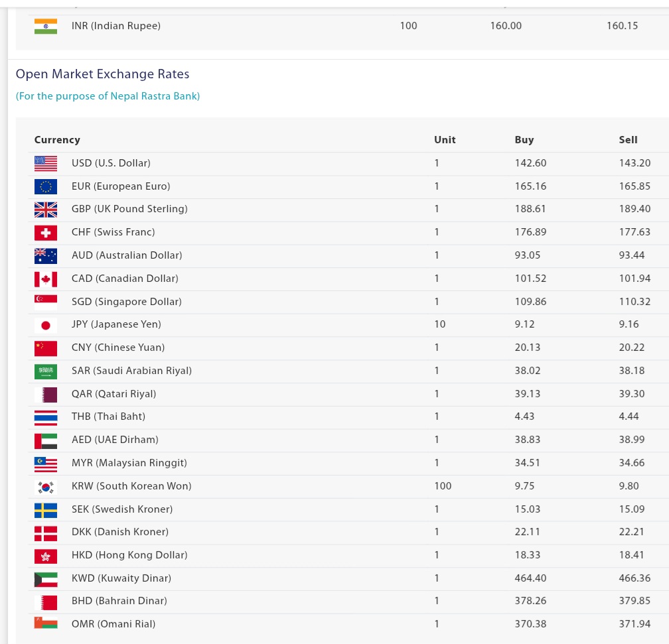Click the Hong Kong flag icon
This screenshot has height=644, width=669.
point(46,556)
